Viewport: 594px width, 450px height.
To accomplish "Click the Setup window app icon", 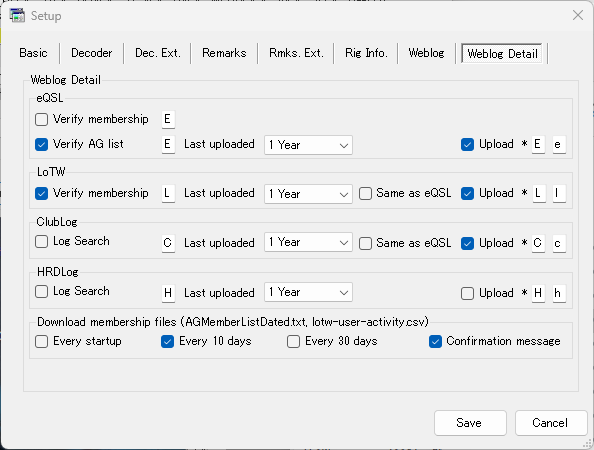I will click(x=17, y=16).
